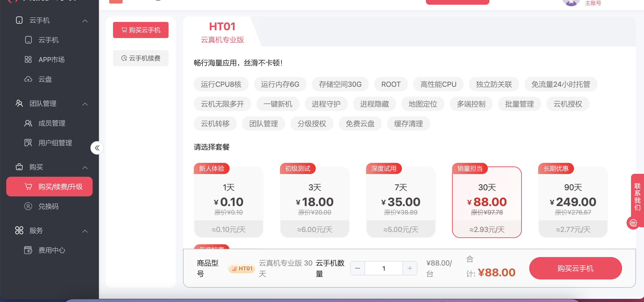Collapse the 云手机 sidebar group
Image resolution: width=644 pixels, height=302 pixels.
click(x=85, y=21)
